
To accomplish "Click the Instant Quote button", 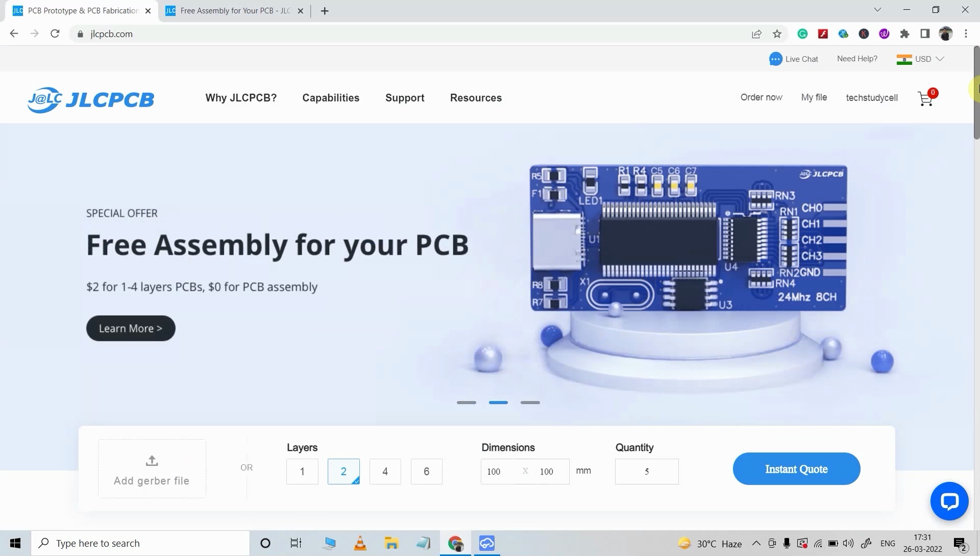I will click(796, 469).
